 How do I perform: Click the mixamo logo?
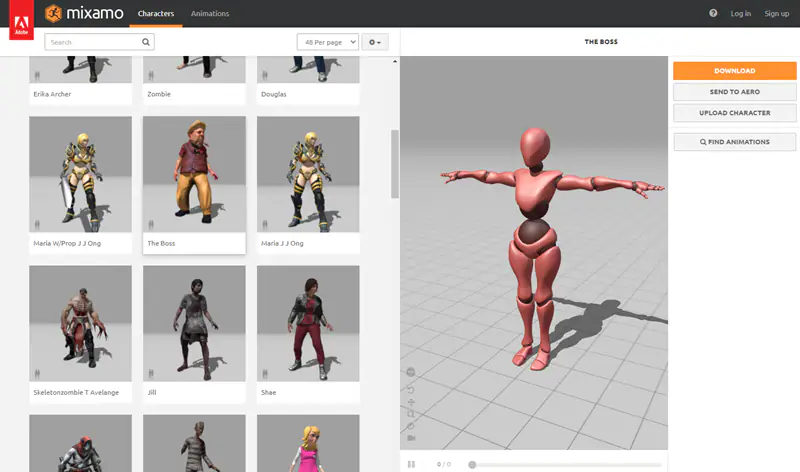point(84,13)
